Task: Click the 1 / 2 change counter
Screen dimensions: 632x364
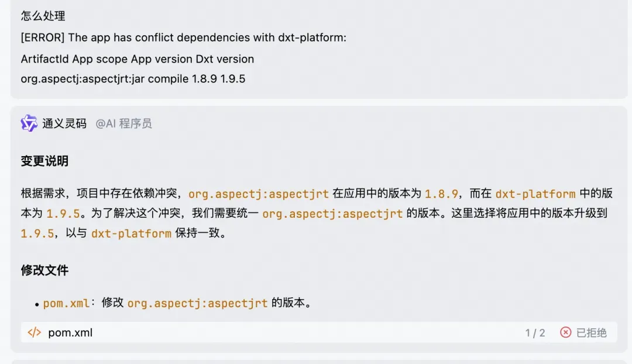Action: (535, 333)
